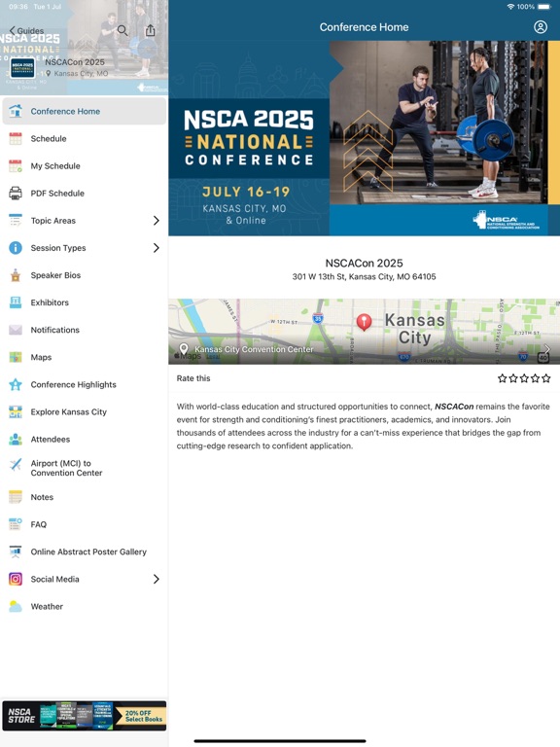Screen dimensions: 560x747
Task: Open Explore Kansas City label
Action: (69, 411)
